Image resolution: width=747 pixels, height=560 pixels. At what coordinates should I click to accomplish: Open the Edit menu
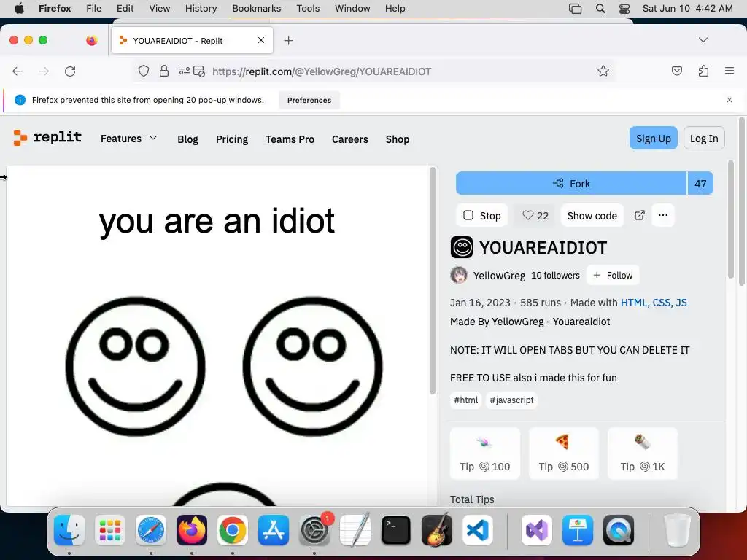coord(125,9)
